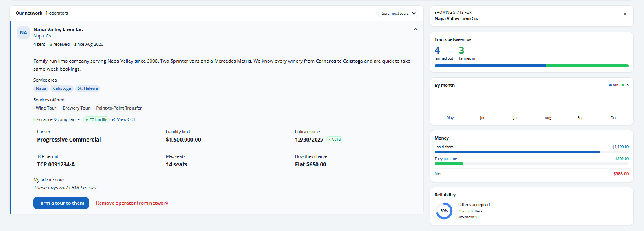Click the tours farmed out/in progress bar
Screen dimensions: 644x231
pos(531,66)
